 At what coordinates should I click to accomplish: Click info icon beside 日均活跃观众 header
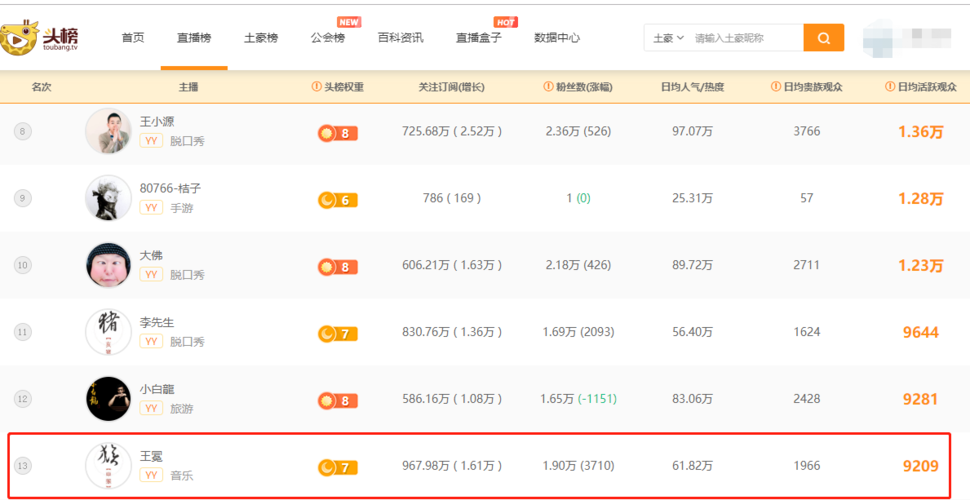click(x=890, y=87)
